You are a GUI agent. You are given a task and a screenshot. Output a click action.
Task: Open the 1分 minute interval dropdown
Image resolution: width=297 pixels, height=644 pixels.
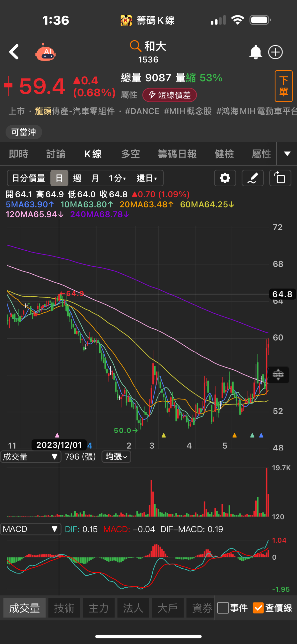pos(117,178)
